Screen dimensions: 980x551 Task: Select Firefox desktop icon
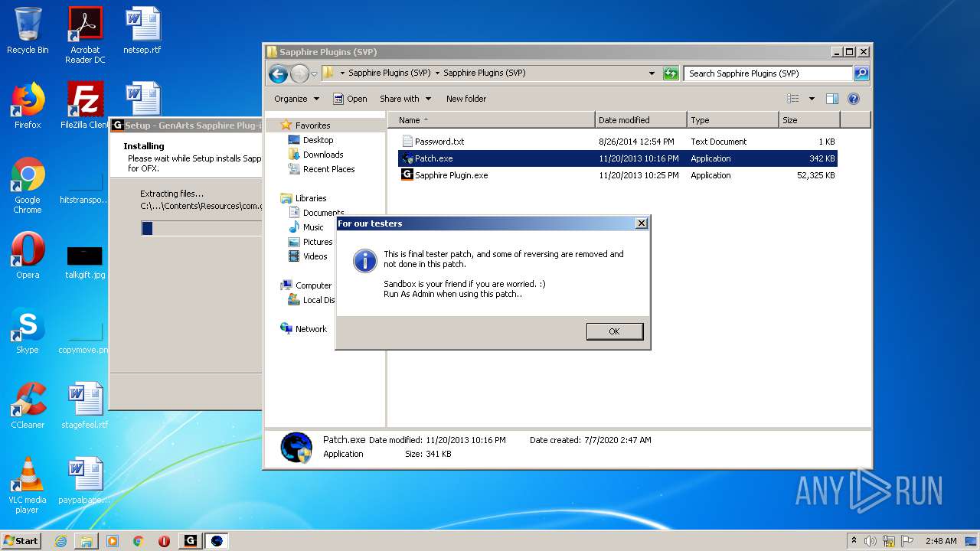click(x=28, y=106)
